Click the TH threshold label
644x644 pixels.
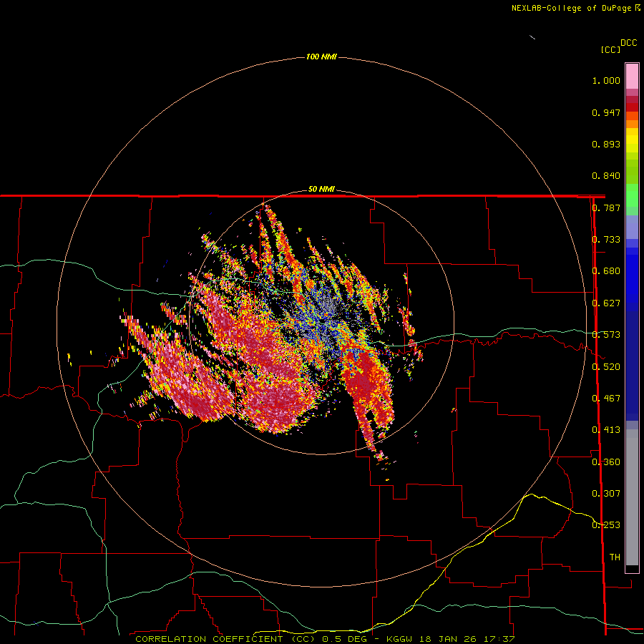pyautogui.click(x=615, y=557)
